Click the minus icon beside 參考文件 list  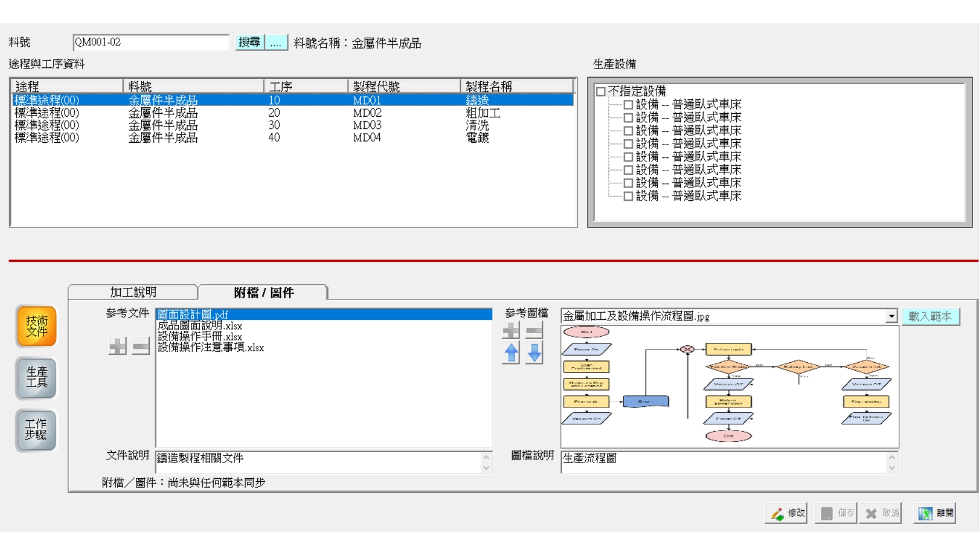click(140, 347)
